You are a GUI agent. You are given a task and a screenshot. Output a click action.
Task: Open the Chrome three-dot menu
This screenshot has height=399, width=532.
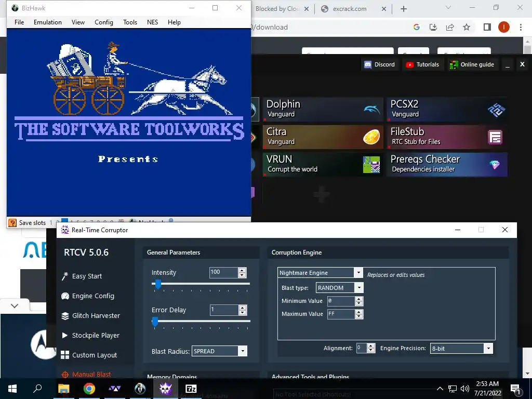point(521,27)
